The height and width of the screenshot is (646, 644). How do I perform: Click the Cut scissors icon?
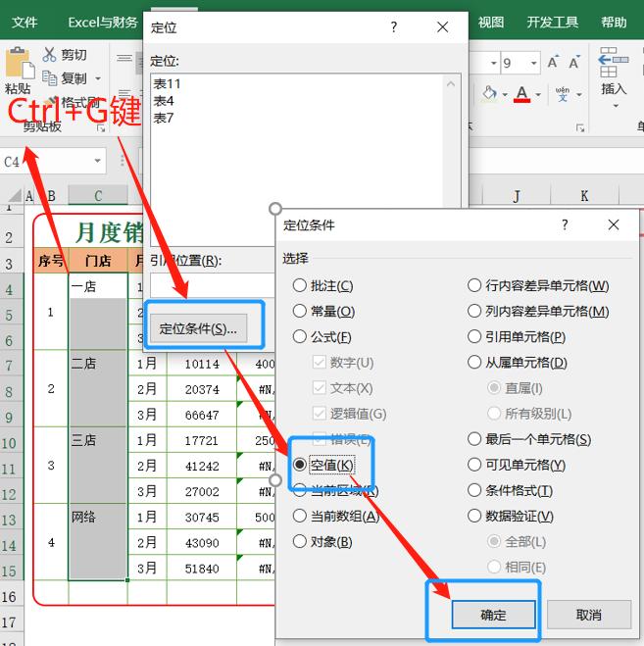coord(49,54)
